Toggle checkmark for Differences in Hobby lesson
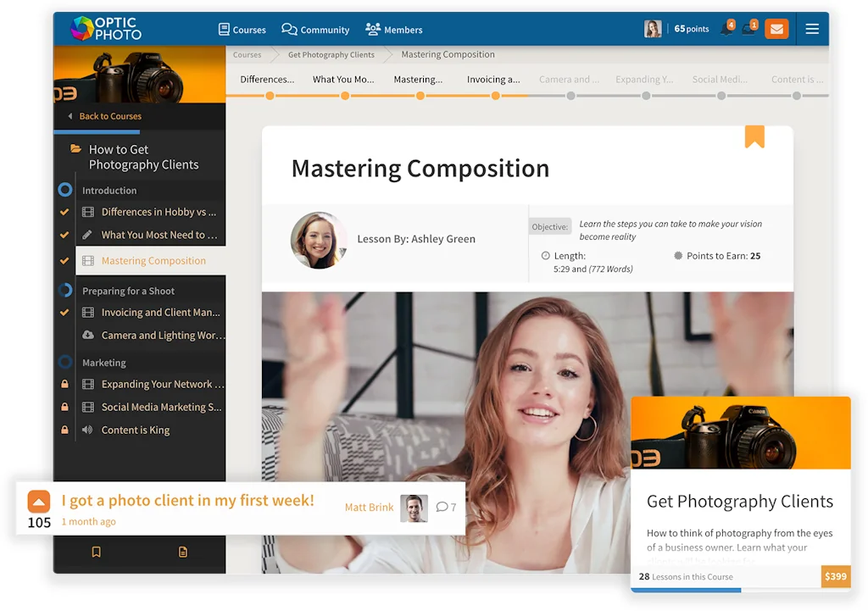 pos(64,212)
